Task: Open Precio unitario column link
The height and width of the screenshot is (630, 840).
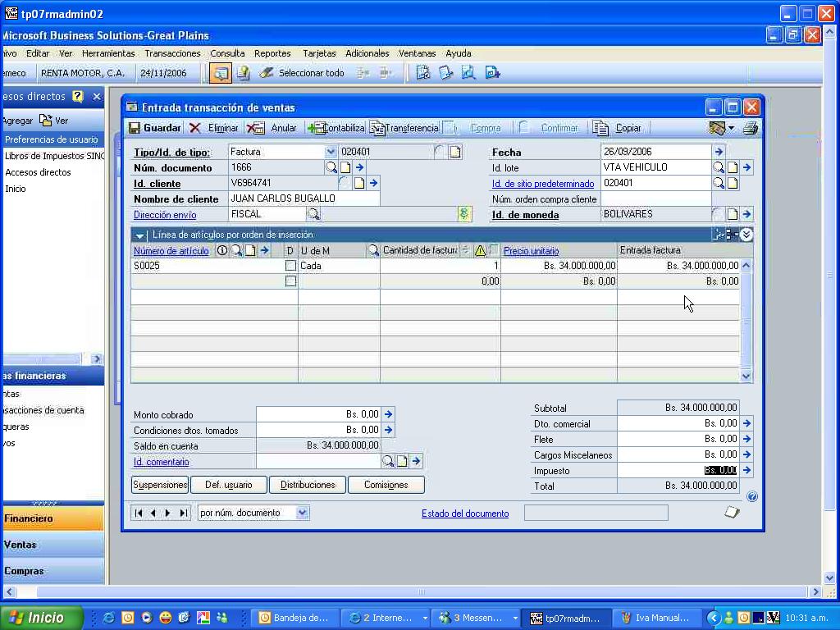Action: pos(531,251)
